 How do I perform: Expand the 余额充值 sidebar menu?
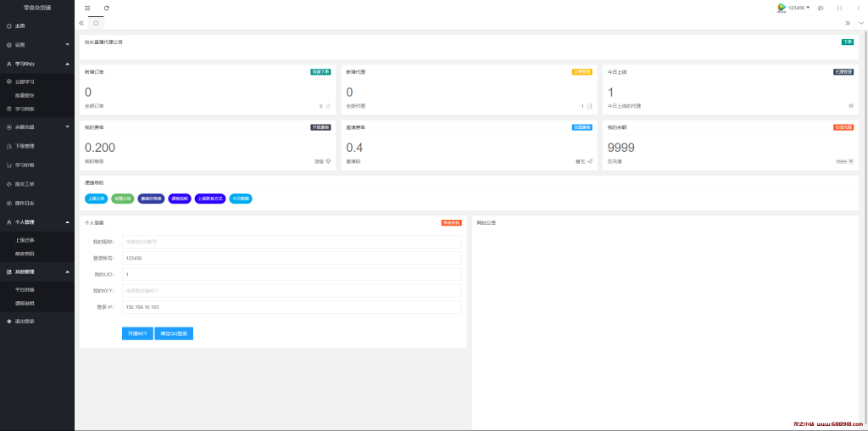[37, 126]
